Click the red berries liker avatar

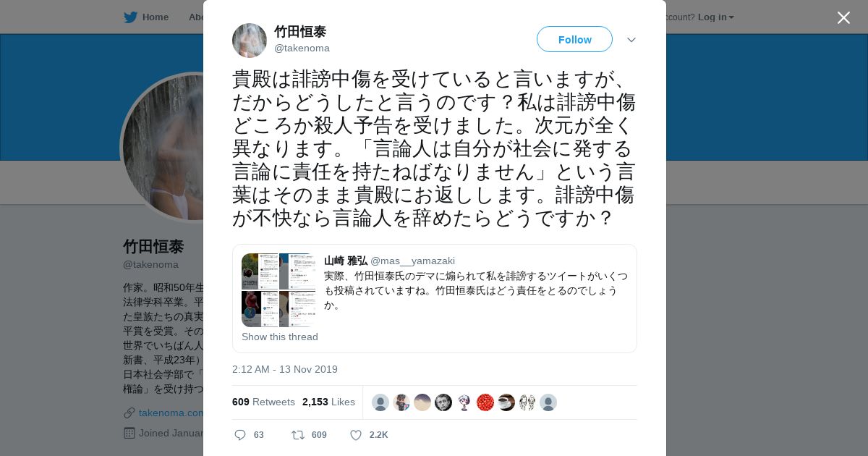pyautogui.click(x=485, y=402)
